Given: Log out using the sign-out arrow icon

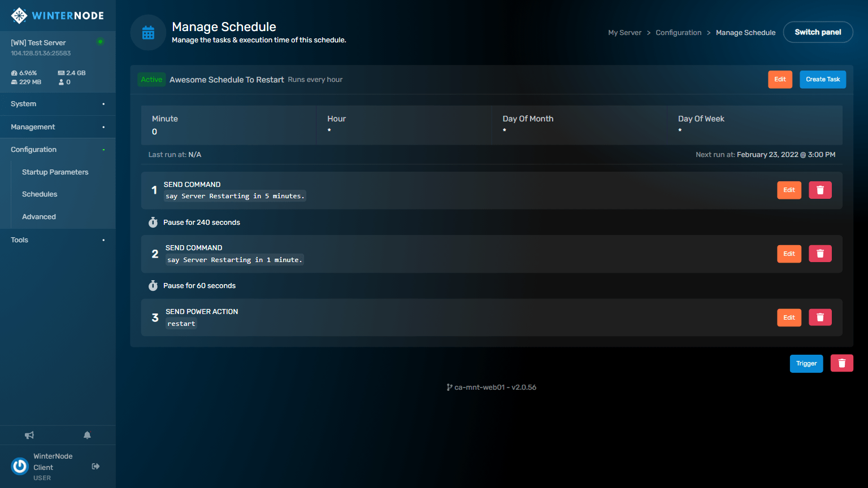Looking at the screenshot, I should [x=96, y=466].
